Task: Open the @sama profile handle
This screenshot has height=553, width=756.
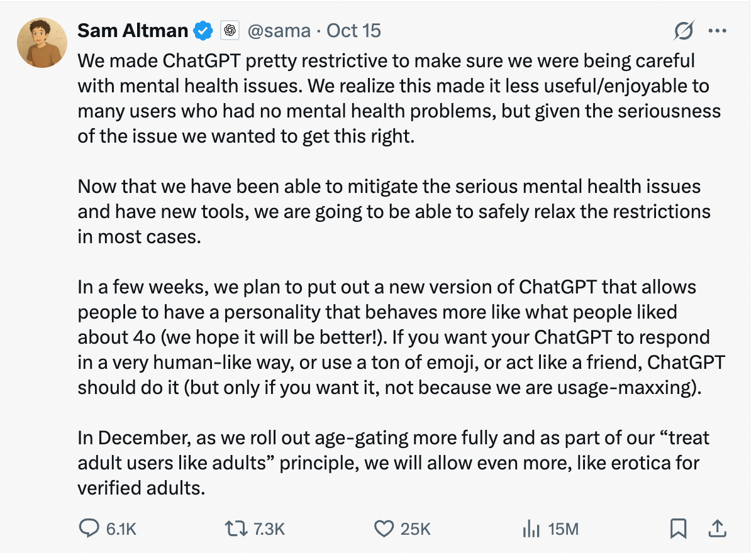Action: point(281,30)
